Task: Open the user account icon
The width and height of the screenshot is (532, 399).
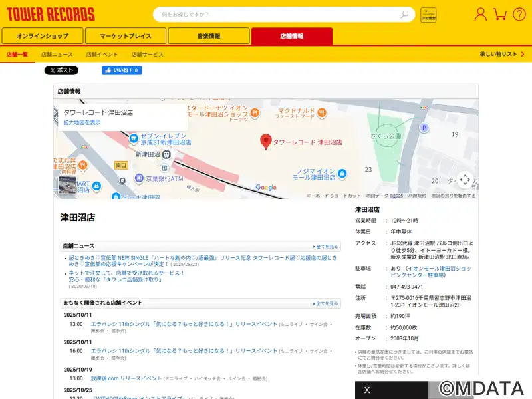Action: click(480, 15)
